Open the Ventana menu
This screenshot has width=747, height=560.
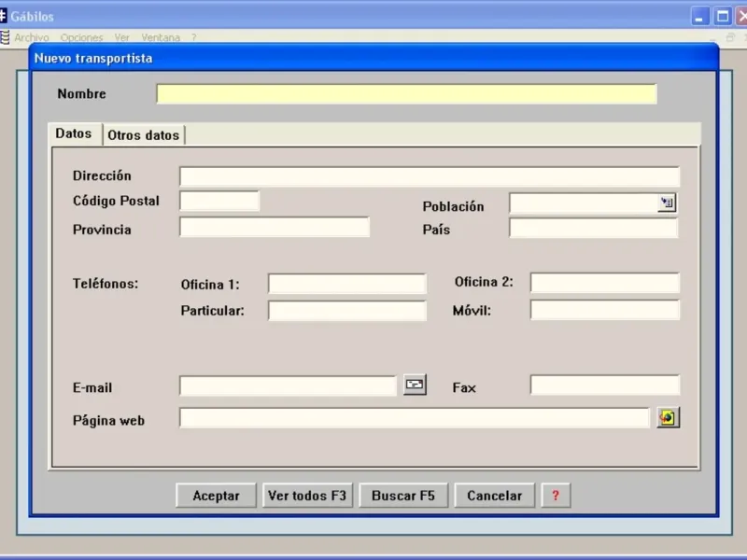(x=161, y=37)
